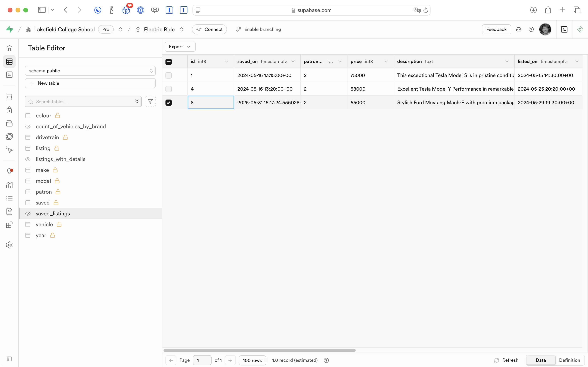Toggle the header select-all checkbox
588x367 pixels.
tap(168, 62)
